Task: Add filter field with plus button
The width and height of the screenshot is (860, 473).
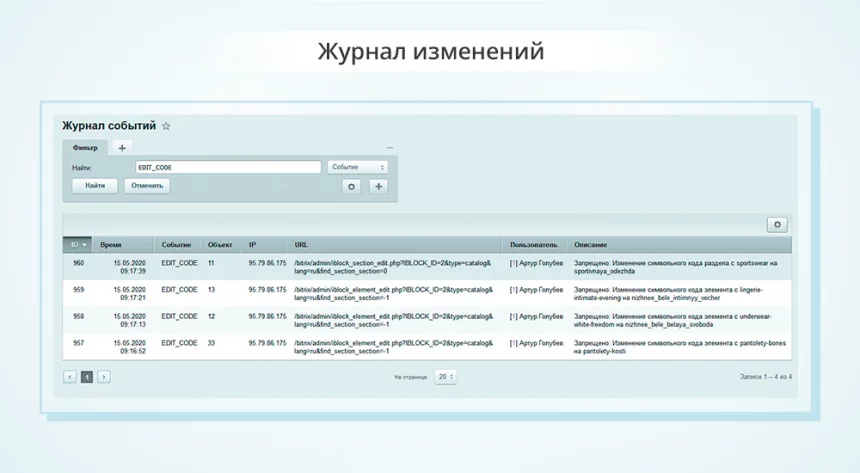Action: coord(378,186)
